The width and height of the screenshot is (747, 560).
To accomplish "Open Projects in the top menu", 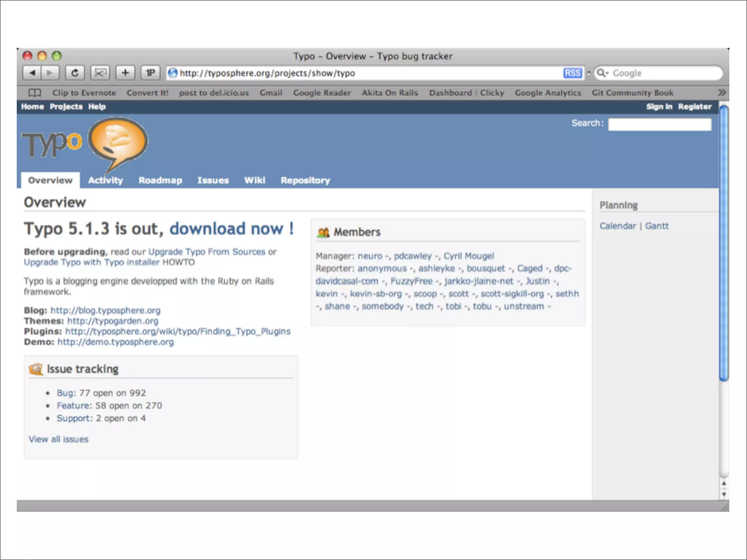I will point(66,106).
